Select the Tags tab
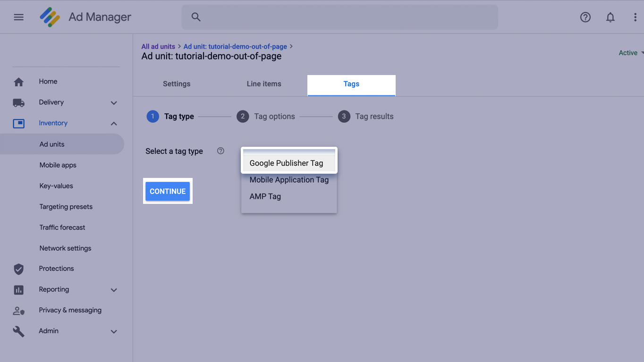 tap(351, 85)
